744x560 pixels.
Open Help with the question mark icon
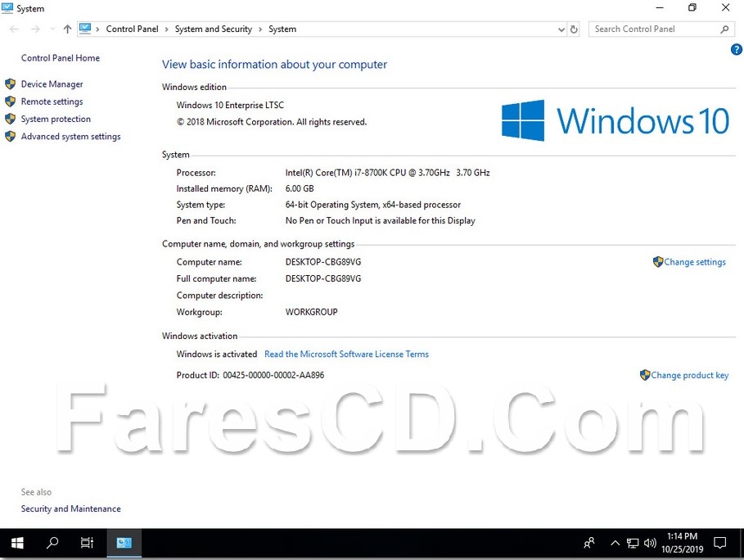pos(737,49)
